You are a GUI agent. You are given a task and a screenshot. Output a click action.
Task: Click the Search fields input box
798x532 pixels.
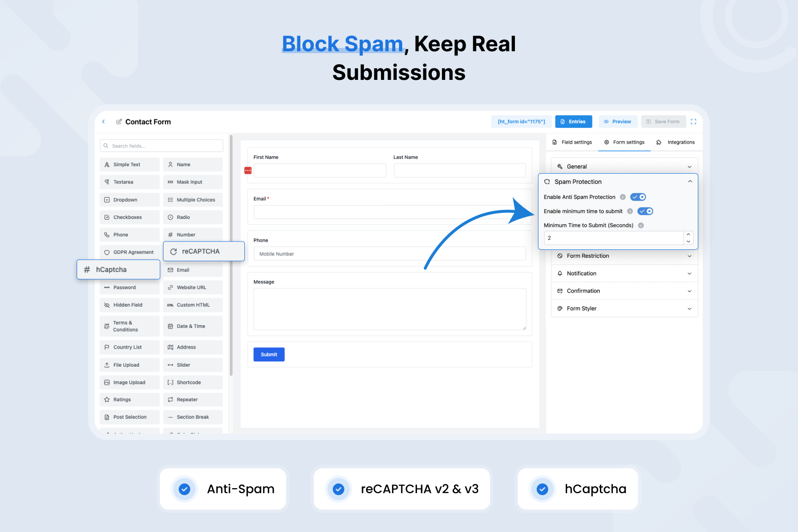(x=161, y=145)
